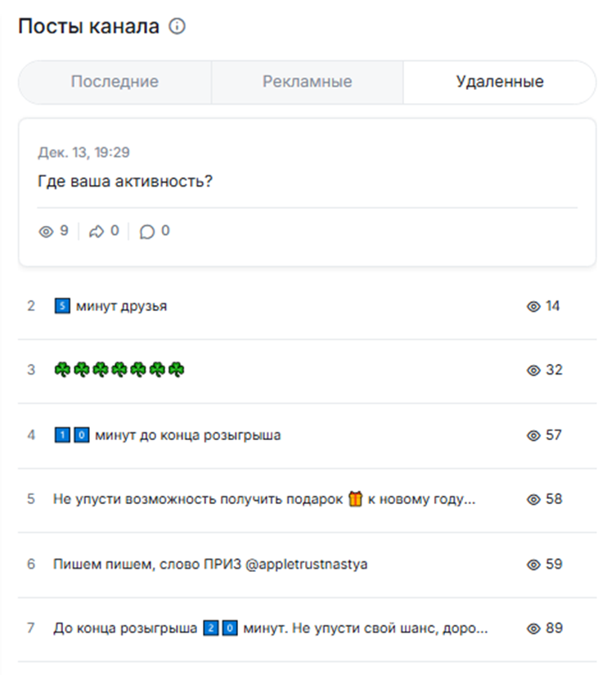Open post 2 «минут друзья»
The image size is (616, 675).
121,306
